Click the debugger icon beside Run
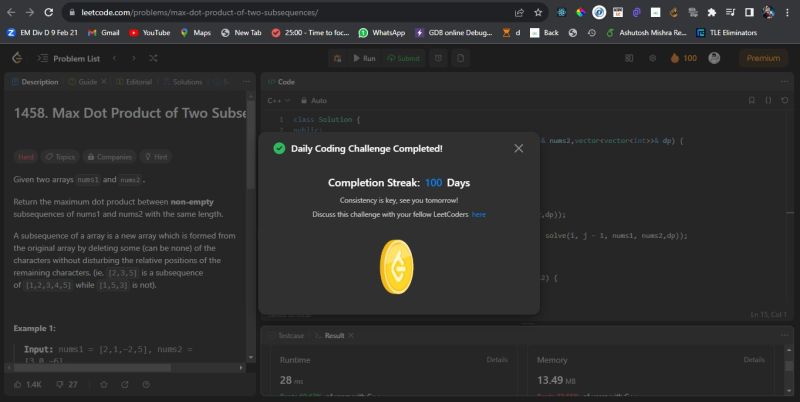 click(x=337, y=58)
